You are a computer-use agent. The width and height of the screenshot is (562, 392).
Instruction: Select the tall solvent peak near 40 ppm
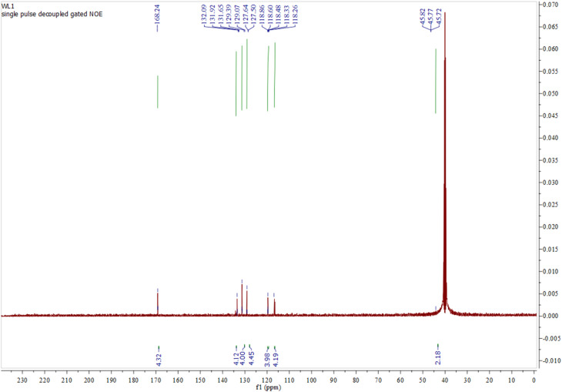tap(445, 162)
